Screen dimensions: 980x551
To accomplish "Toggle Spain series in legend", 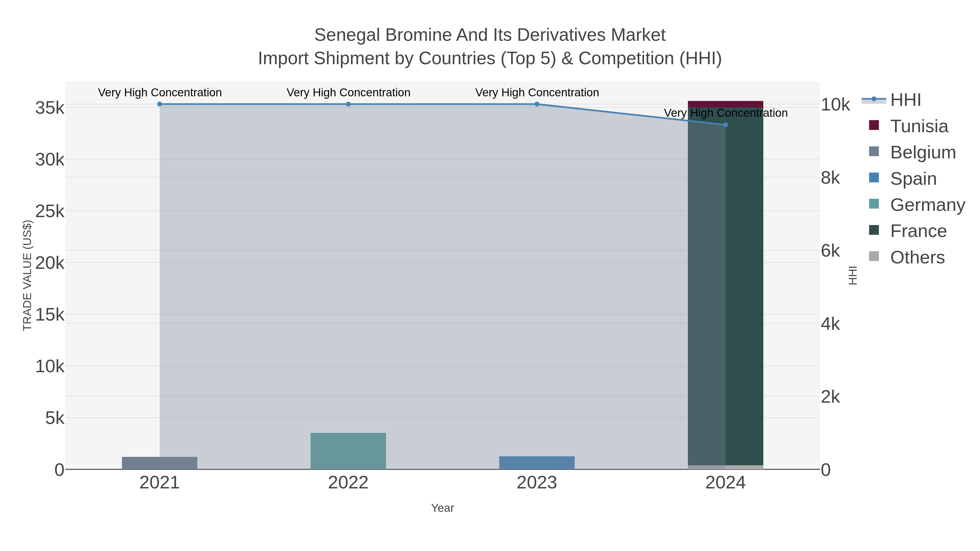I will tap(903, 178).
